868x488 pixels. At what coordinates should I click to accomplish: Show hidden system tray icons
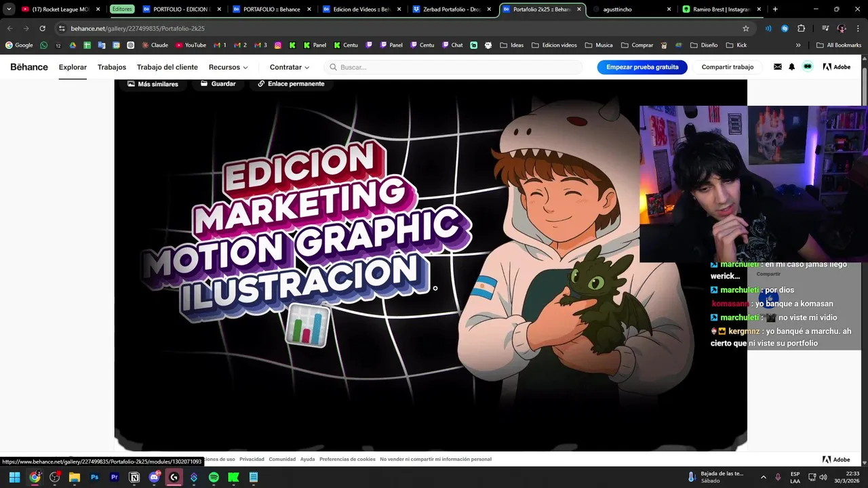point(763,477)
